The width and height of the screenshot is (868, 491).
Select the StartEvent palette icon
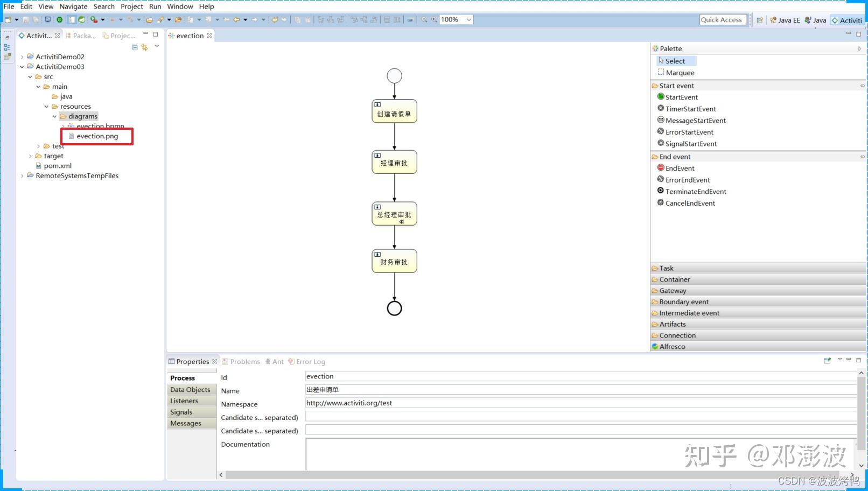(661, 97)
